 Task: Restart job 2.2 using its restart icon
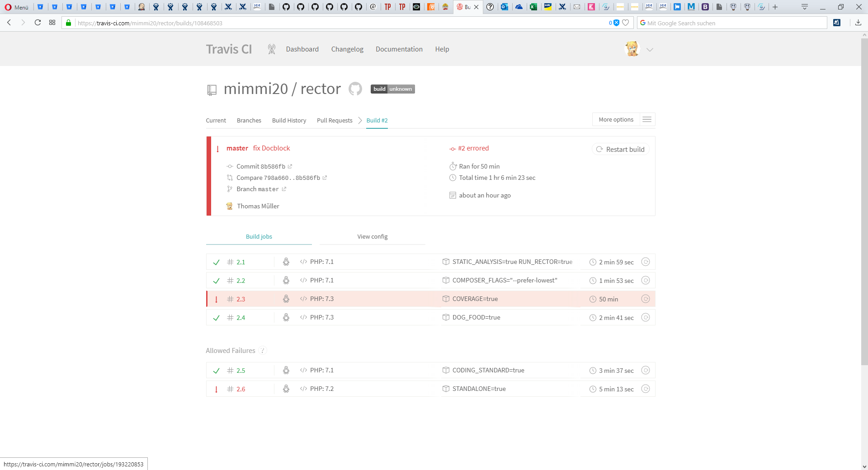point(646,280)
